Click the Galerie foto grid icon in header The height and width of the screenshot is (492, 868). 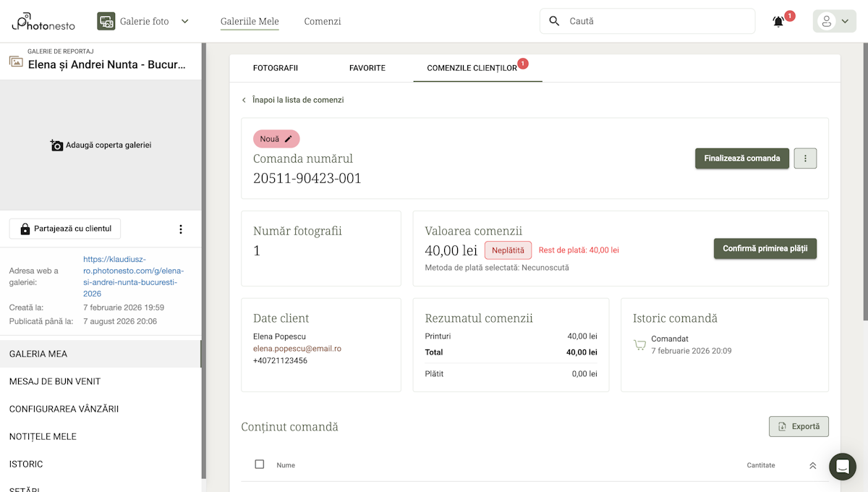point(106,21)
